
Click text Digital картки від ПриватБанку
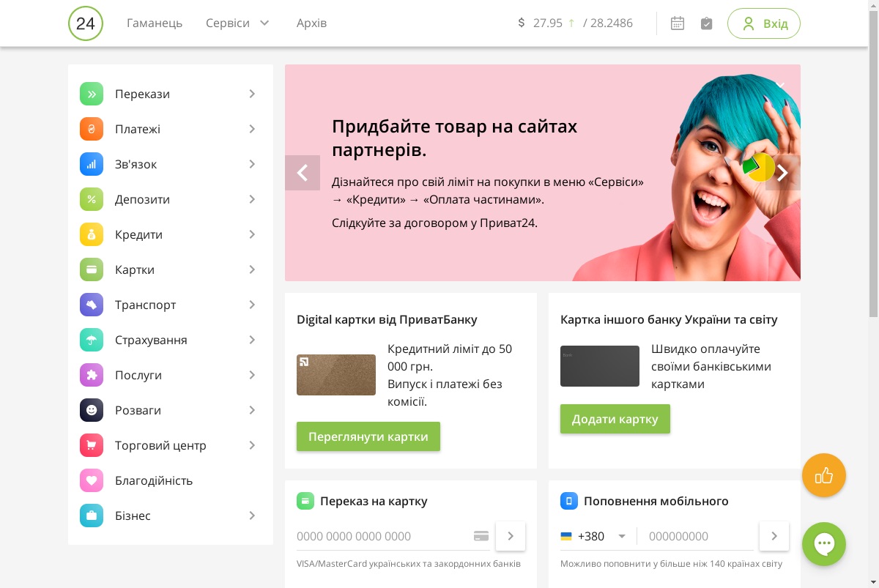[387, 319]
